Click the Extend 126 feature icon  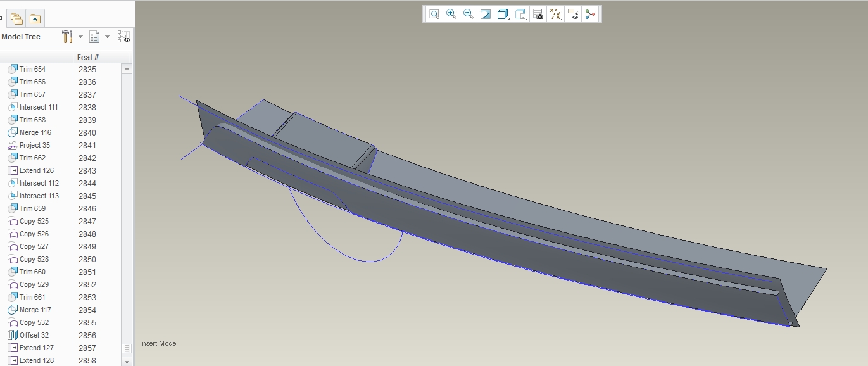coord(13,170)
